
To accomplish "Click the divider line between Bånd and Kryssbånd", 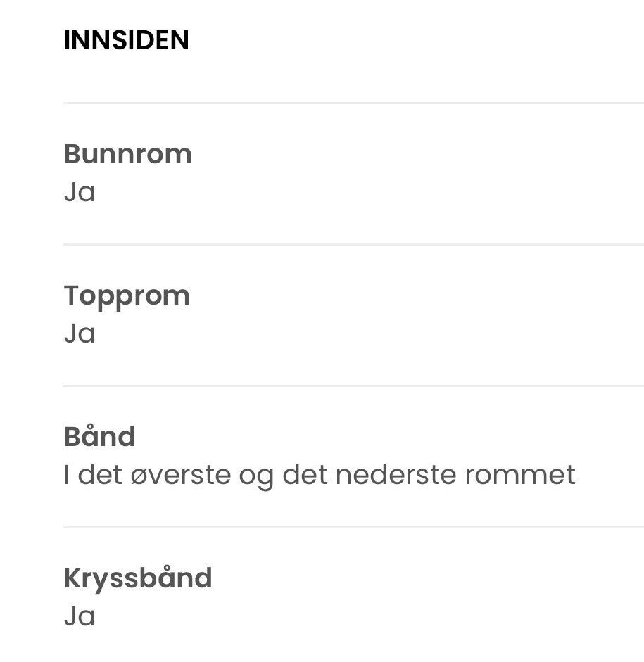I will (353, 527).
